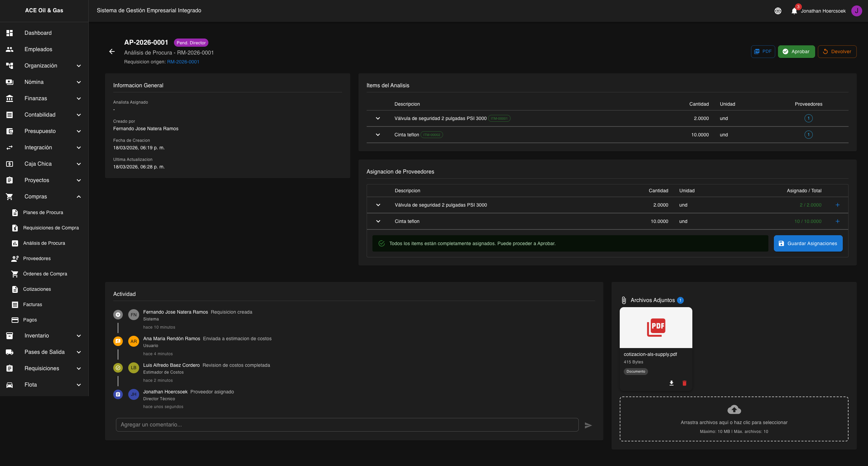Click Guardar Asignaciones button

tap(808, 243)
